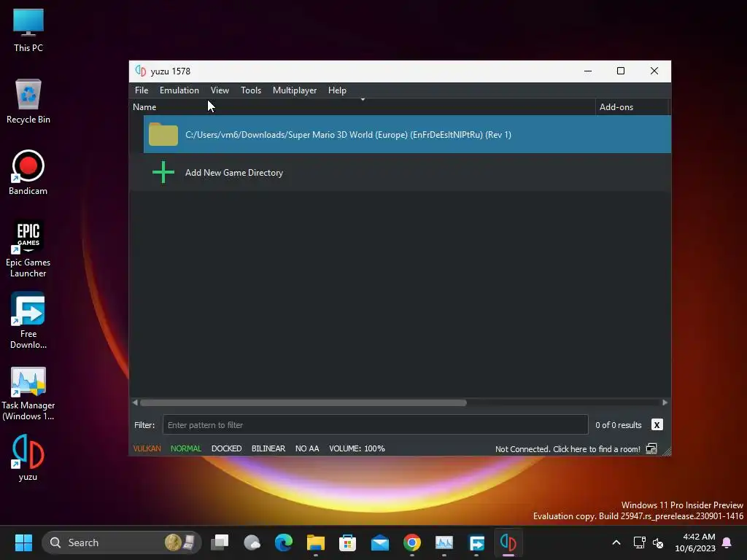Image resolution: width=747 pixels, height=560 pixels.
Task: Open the Multiplayer menu
Action: click(x=295, y=90)
